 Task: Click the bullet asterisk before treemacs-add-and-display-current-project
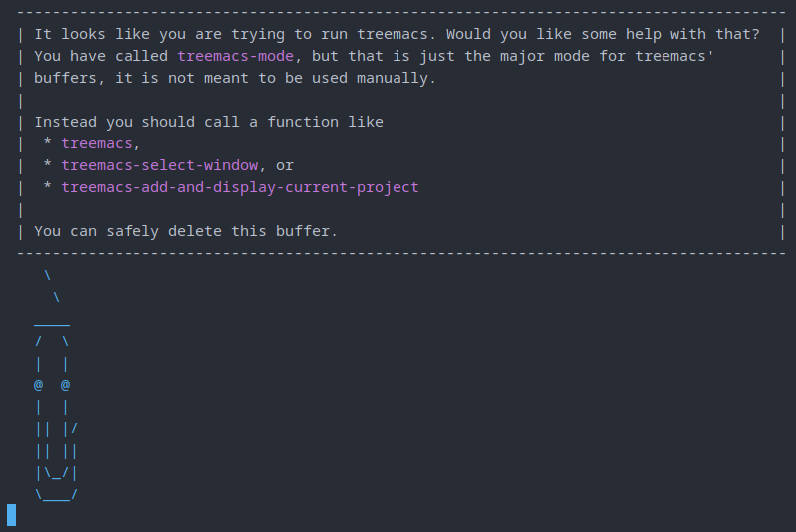pyautogui.click(x=47, y=187)
